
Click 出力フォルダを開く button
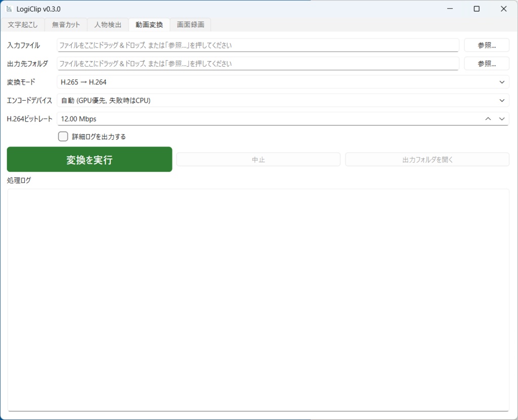pyautogui.click(x=427, y=159)
